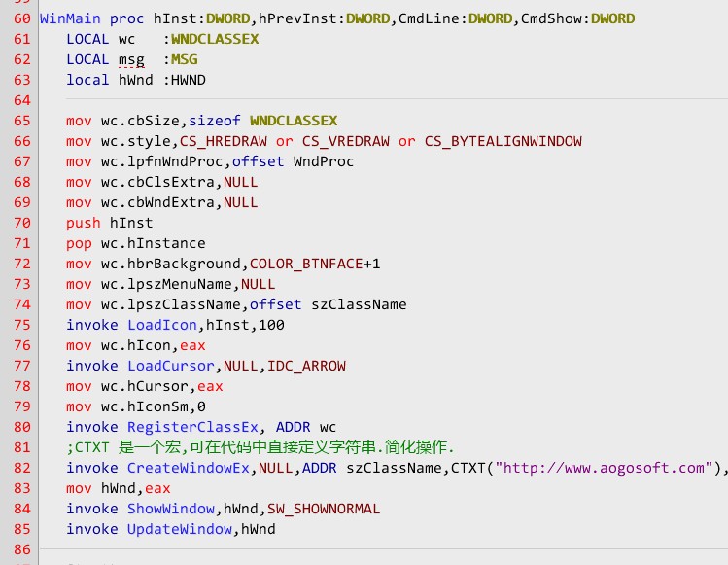Click the underlined msg variable on line 62

click(x=131, y=59)
